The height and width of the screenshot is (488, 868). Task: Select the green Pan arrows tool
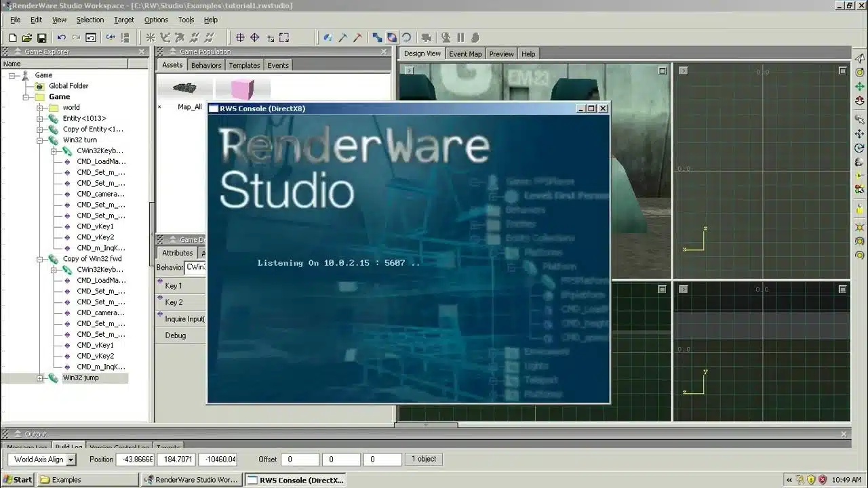click(860, 86)
